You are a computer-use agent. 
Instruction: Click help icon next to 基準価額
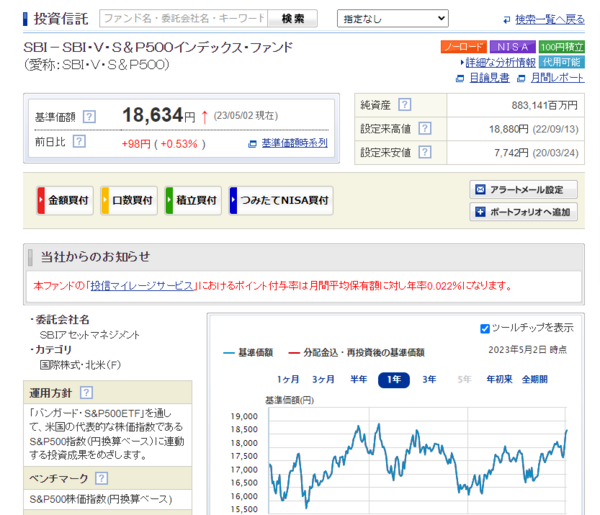coord(90,116)
